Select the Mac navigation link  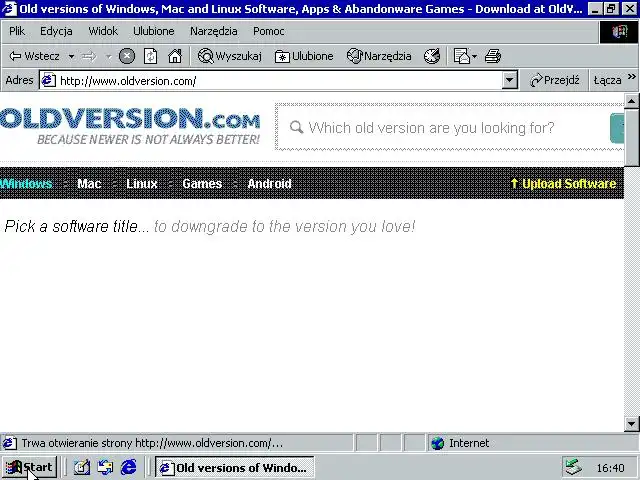89,184
